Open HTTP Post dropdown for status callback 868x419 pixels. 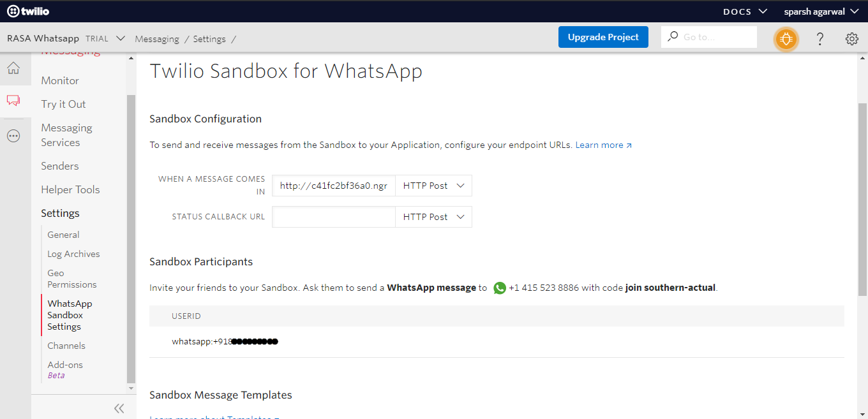433,217
